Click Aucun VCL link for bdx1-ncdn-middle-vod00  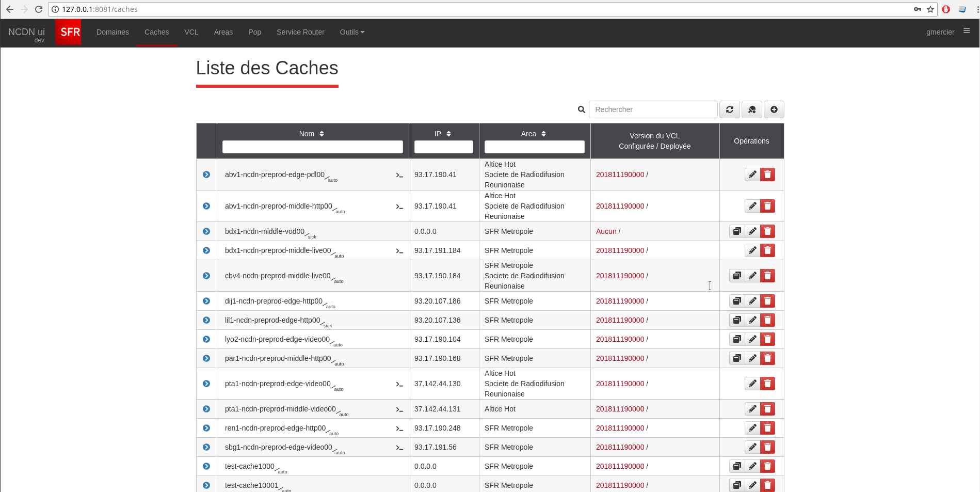click(x=606, y=231)
